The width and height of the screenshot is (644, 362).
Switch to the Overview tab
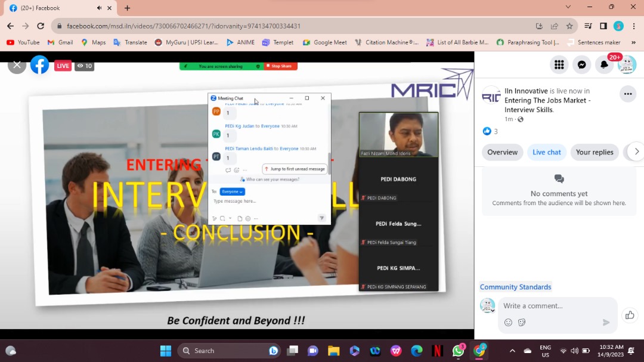[502, 152]
